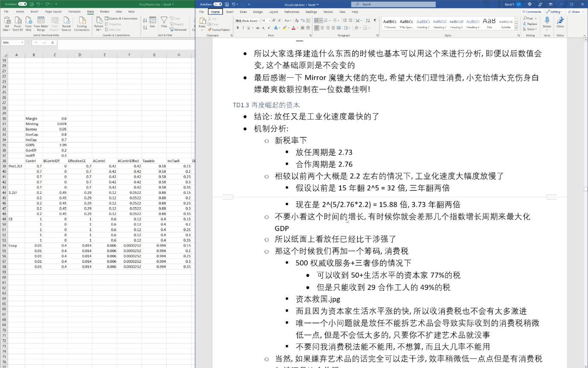
Task: Click Find in Word Editing group
Action: (529, 19)
